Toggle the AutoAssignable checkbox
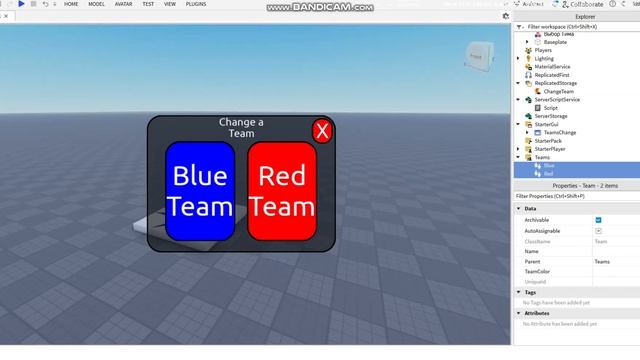The height and width of the screenshot is (360, 640). (x=598, y=231)
